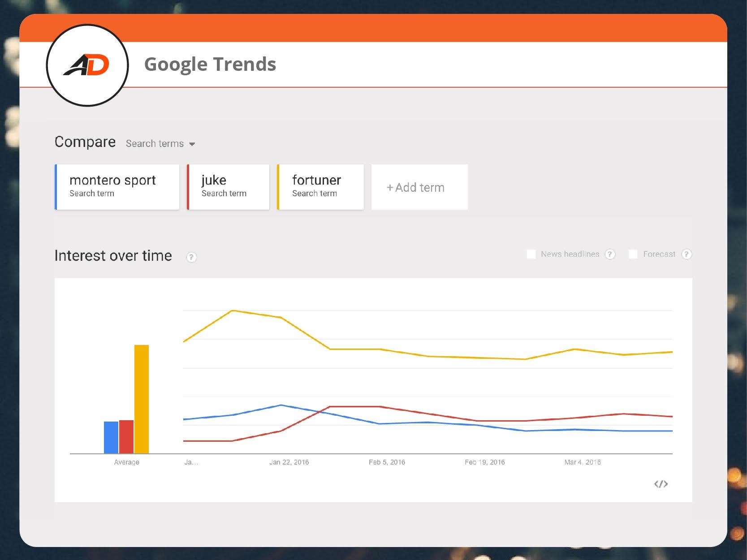Screen dimensions: 747x560
Task: Click the Mar 4, 2016 axis label
Action: tap(583, 462)
